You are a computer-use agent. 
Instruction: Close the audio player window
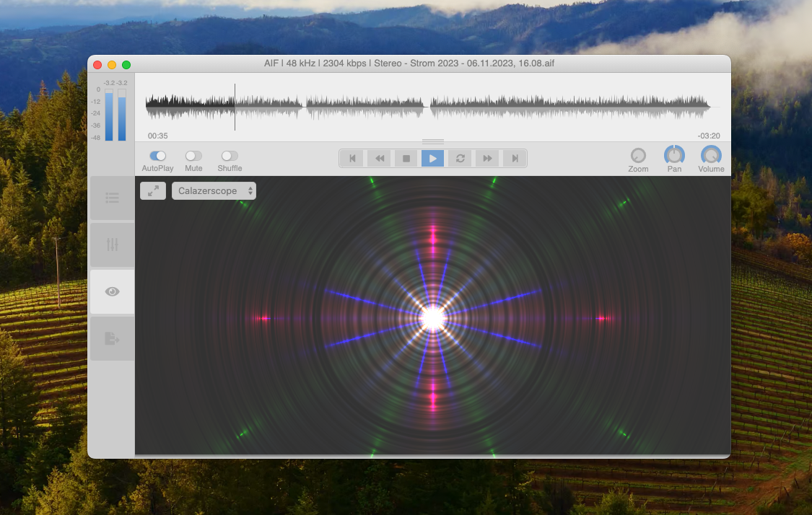point(97,65)
